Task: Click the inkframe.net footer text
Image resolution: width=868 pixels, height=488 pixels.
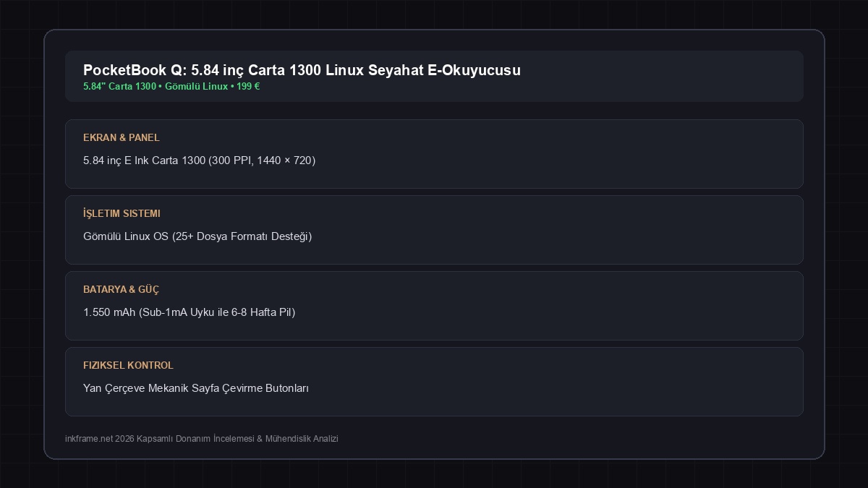Action: pos(202,439)
